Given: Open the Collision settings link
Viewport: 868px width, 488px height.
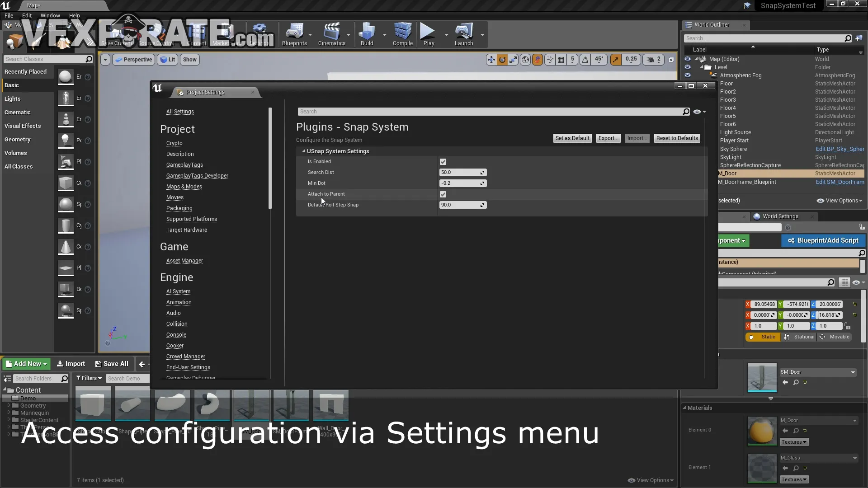Looking at the screenshot, I should (x=177, y=324).
